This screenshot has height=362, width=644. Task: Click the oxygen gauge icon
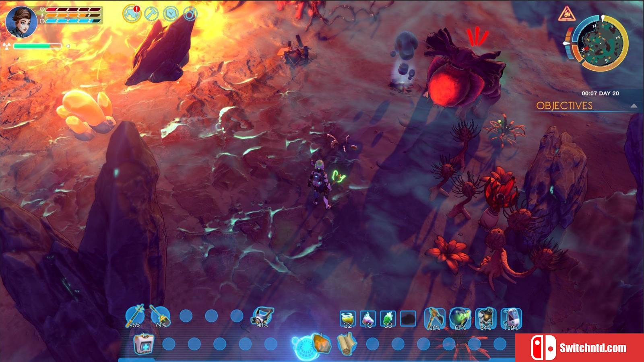pyautogui.click(x=42, y=21)
